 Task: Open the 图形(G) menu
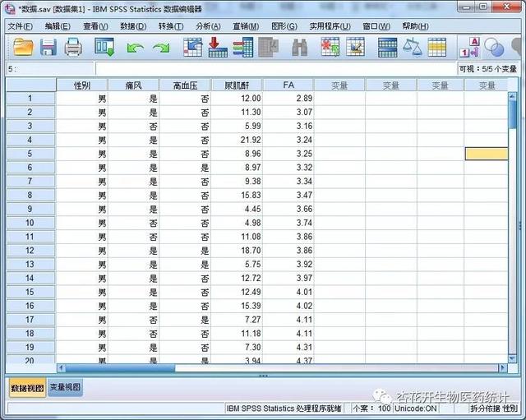click(284, 26)
